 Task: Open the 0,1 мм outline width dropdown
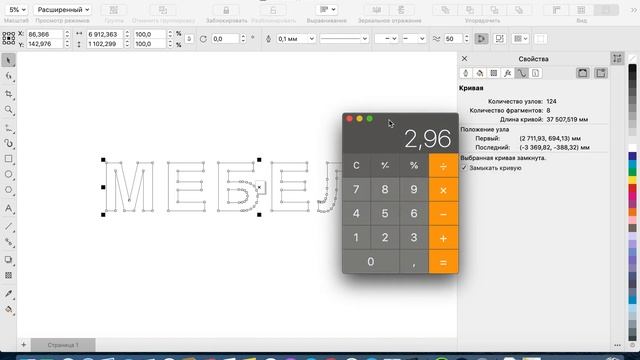pos(296,39)
